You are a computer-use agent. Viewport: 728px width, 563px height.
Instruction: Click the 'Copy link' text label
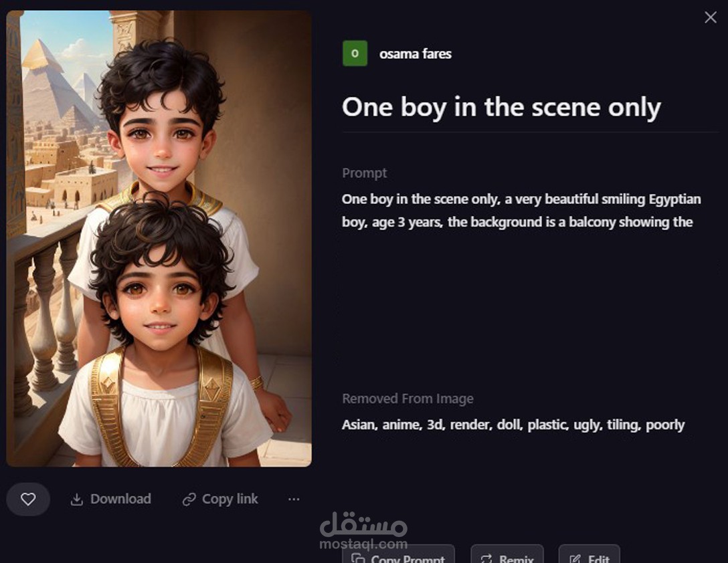[230, 499]
